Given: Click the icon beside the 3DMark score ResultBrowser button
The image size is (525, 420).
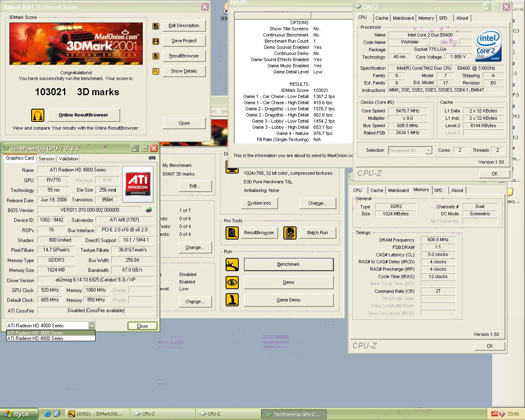Looking at the screenshot, I should (156, 56).
